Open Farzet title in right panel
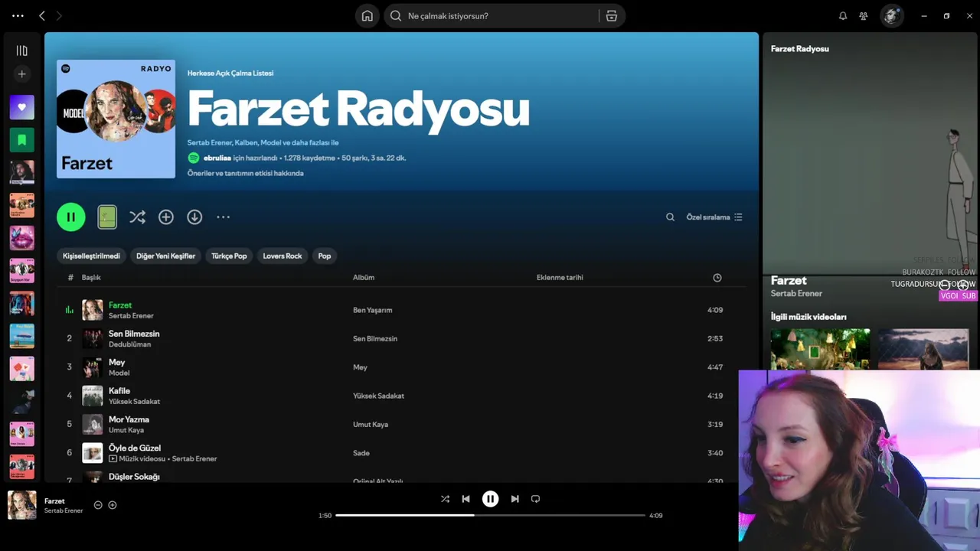 789,281
